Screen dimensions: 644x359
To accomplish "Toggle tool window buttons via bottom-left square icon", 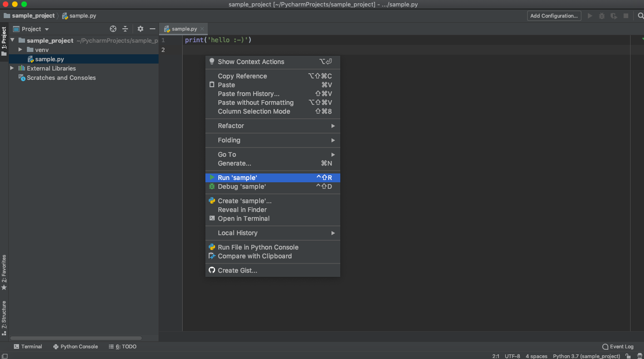I will coord(5,356).
